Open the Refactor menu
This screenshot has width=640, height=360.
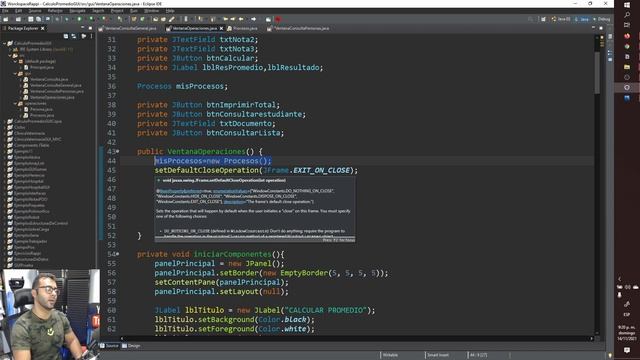[x=55, y=11]
